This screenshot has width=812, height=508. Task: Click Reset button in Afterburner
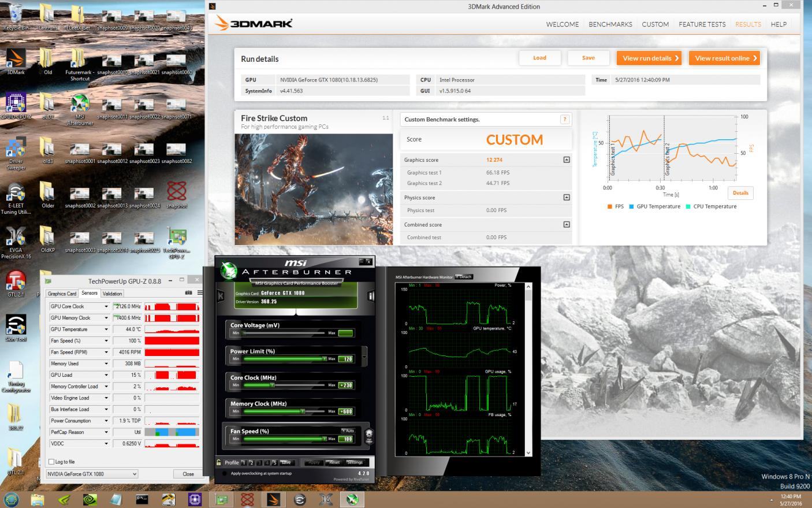coord(334,462)
